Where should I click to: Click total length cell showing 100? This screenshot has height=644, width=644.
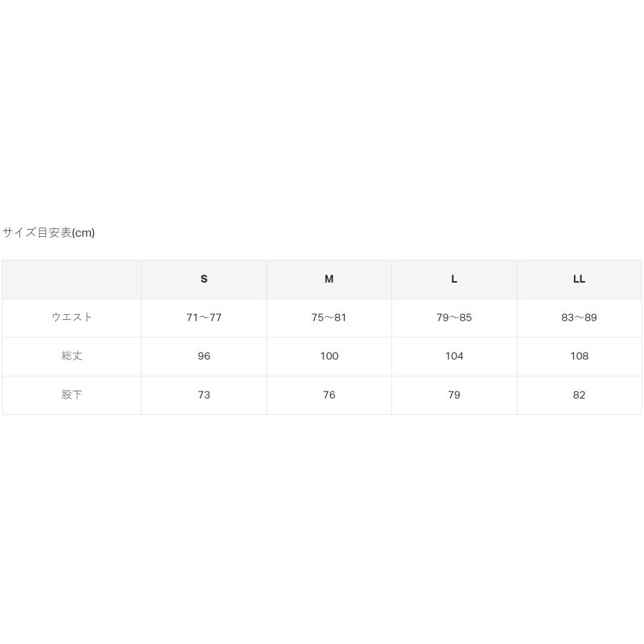click(x=329, y=356)
